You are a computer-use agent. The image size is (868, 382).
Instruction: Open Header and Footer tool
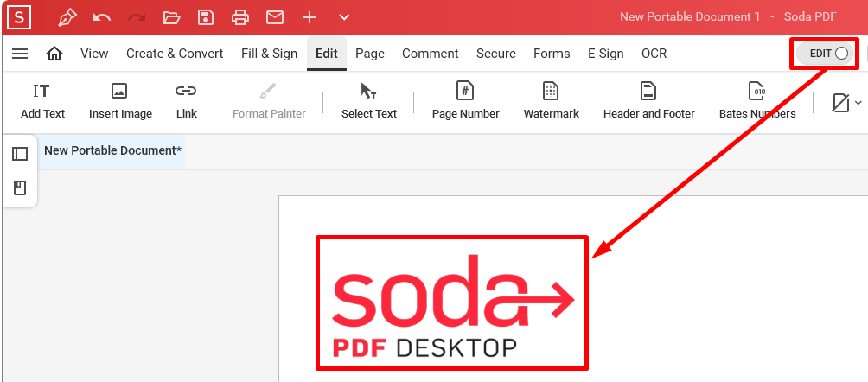(x=648, y=101)
